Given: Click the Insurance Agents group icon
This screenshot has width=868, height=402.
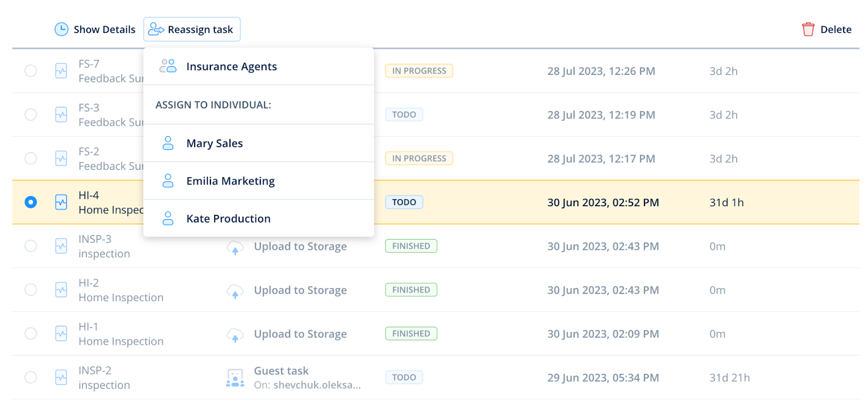Looking at the screenshot, I should coord(168,66).
